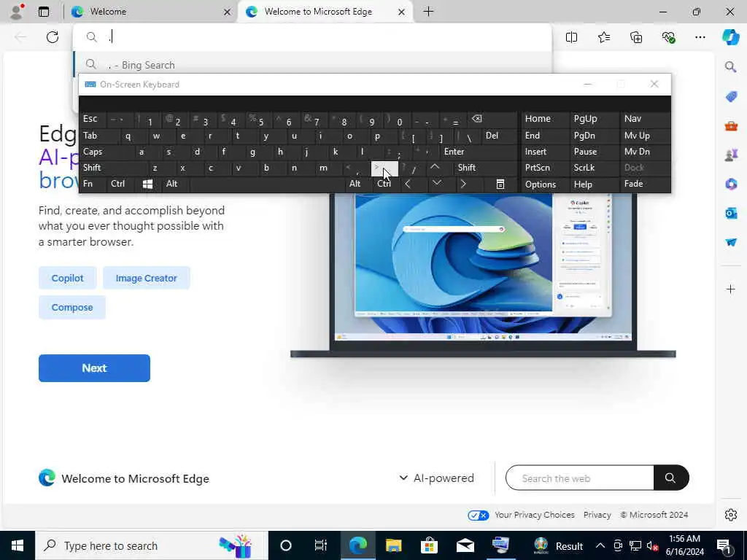
Task: Click the Image Creator button
Action: tap(146, 278)
